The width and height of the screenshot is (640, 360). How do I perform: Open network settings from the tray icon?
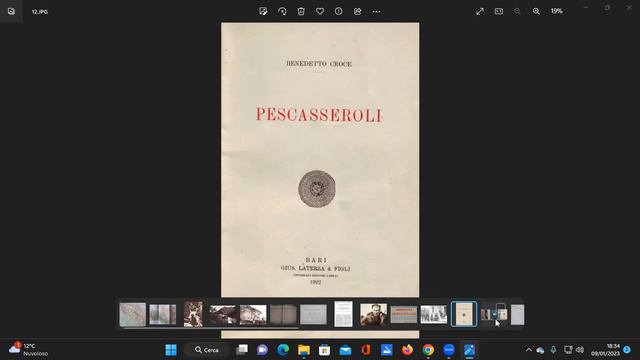tap(568, 349)
